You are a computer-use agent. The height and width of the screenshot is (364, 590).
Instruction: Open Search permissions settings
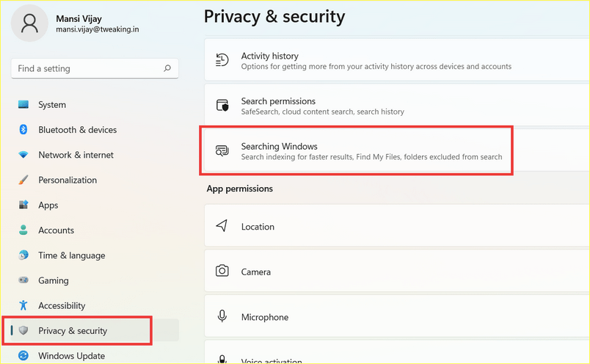tap(397, 105)
